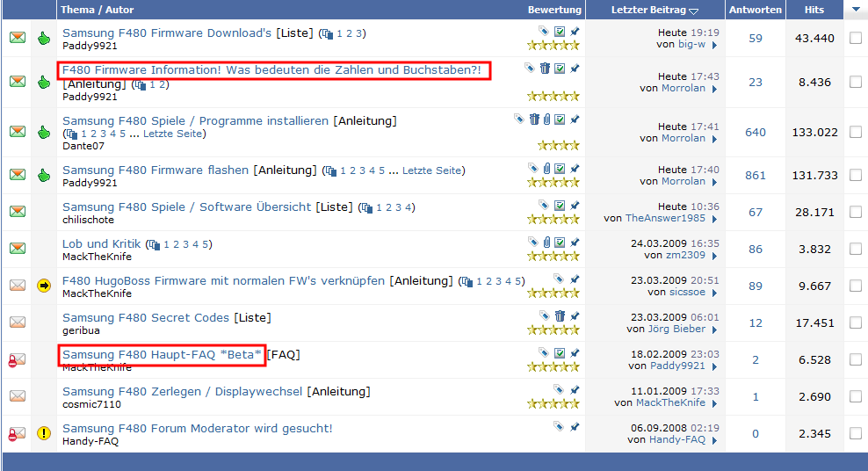Sort threads by Autor column header
This screenshot has height=471, width=868.
[119, 10]
